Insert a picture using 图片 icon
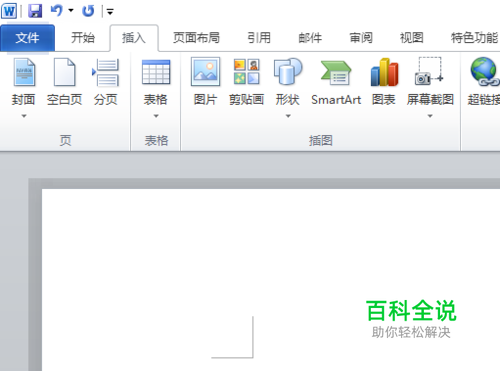500x371 pixels. tap(205, 72)
